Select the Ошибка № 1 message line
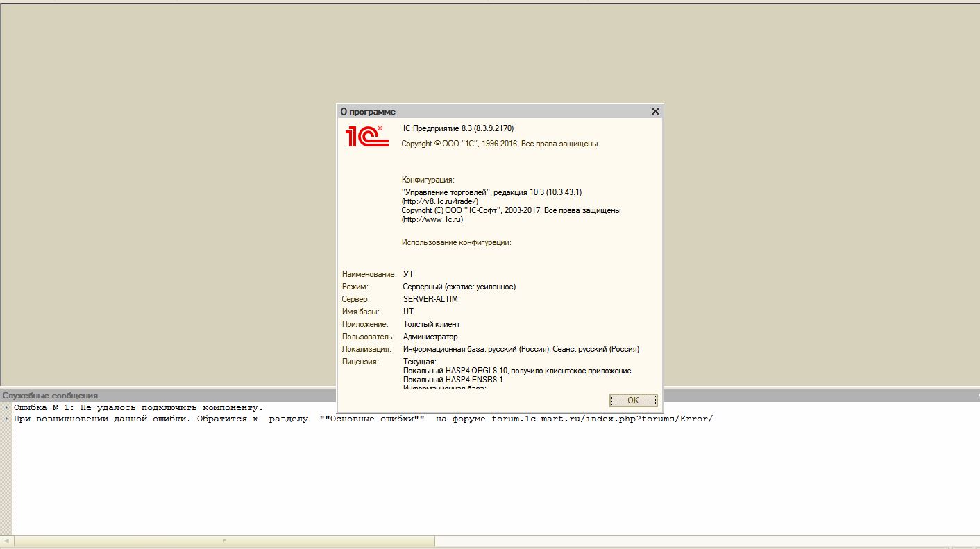This screenshot has width=980, height=549. point(138,407)
